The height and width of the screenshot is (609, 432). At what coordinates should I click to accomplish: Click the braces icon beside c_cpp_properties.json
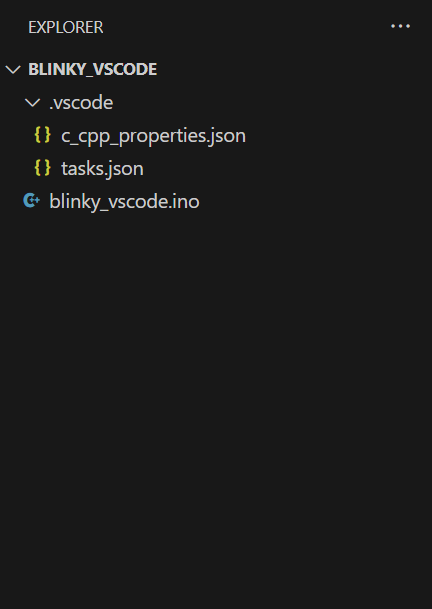coord(42,135)
